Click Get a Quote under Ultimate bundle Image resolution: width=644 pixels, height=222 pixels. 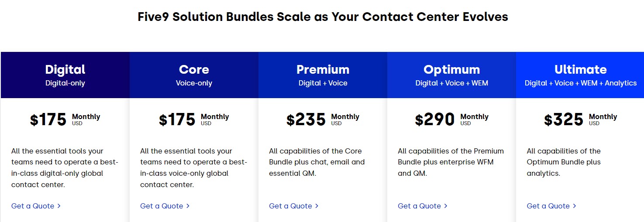[x=548, y=206]
